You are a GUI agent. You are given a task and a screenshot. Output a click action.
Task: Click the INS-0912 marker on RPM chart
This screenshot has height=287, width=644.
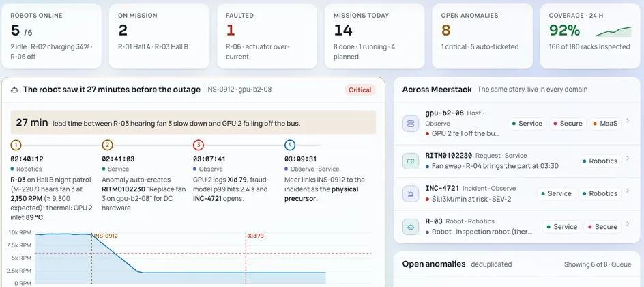(x=106, y=236)
